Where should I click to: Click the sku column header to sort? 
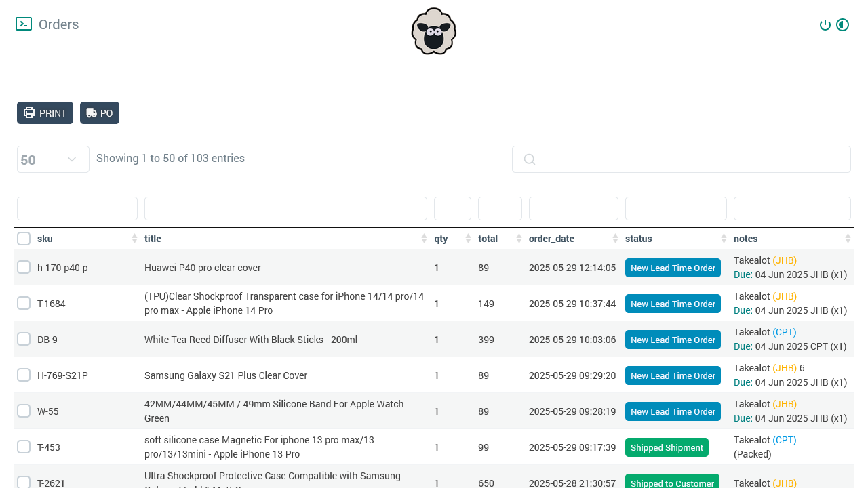45,239
